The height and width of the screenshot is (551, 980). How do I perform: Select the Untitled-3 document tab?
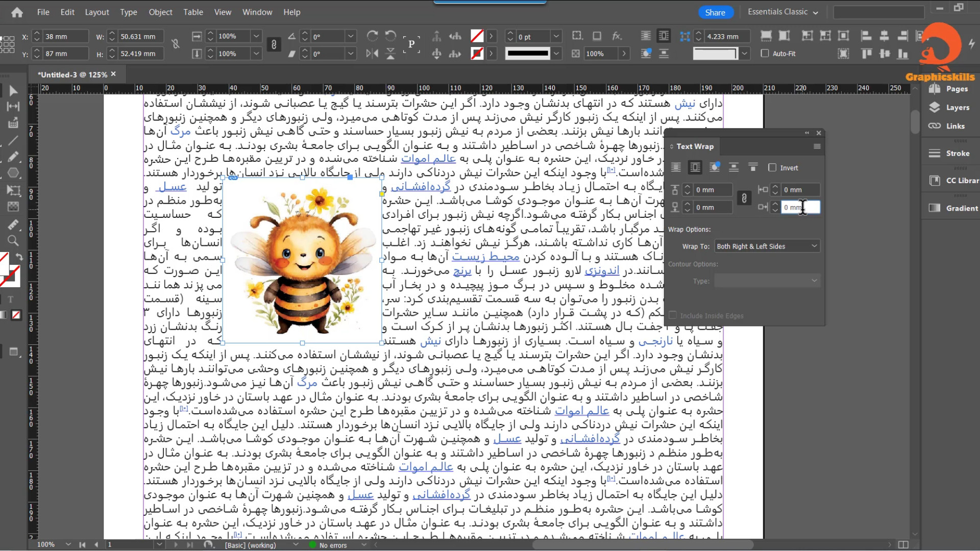click(x=72, y=74)
